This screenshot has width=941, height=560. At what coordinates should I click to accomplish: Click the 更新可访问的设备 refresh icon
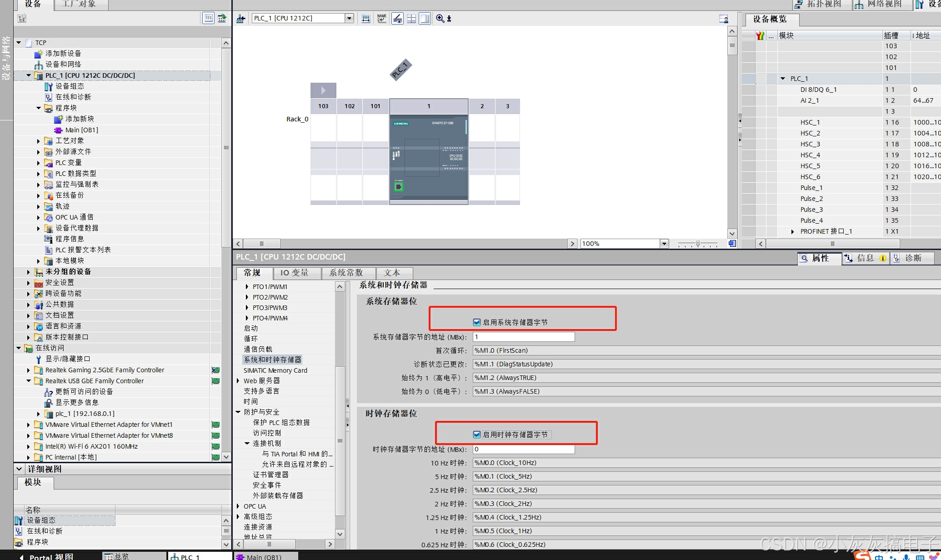[49, 392]
